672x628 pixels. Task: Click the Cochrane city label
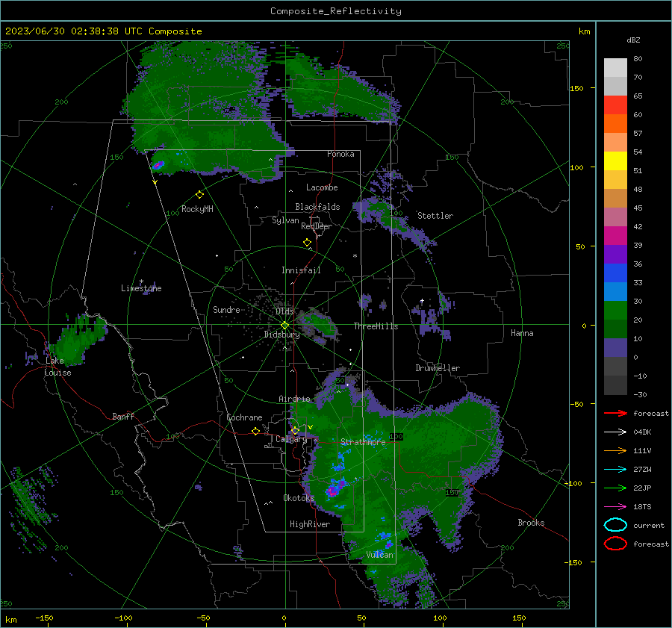point(244,417)
